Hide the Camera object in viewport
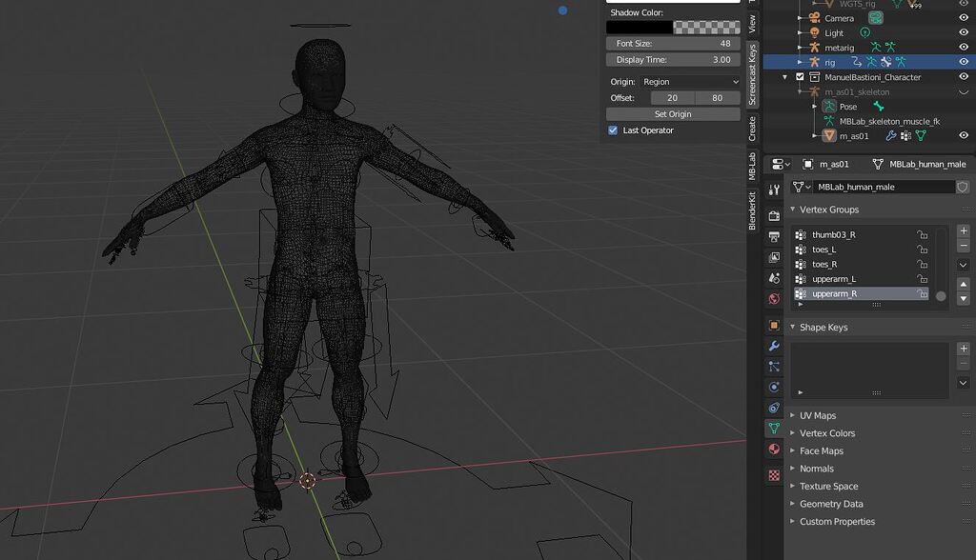Viewport: 976px width, 560px height. (x=964, y=18)
